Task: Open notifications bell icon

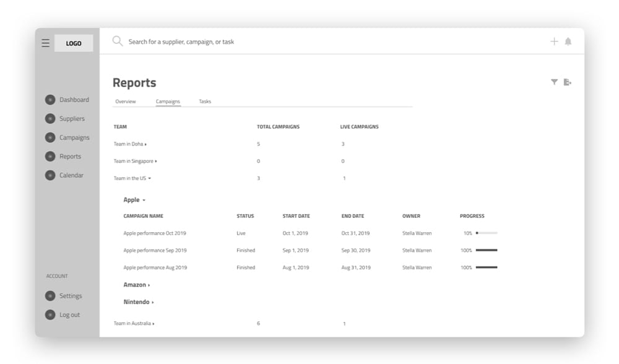Action: [x=568, y=41]
